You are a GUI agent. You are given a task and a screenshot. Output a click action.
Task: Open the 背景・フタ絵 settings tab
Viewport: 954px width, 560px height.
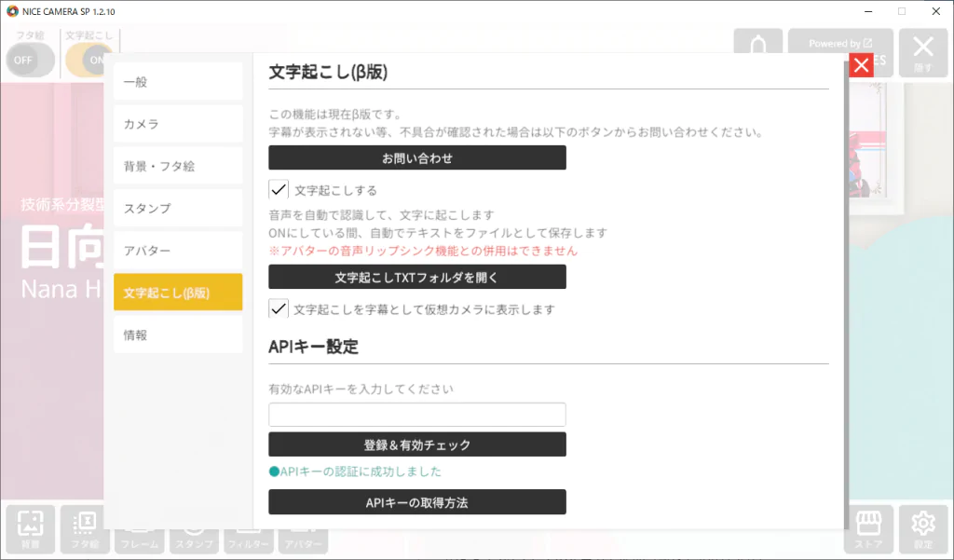tap(178, 166)
